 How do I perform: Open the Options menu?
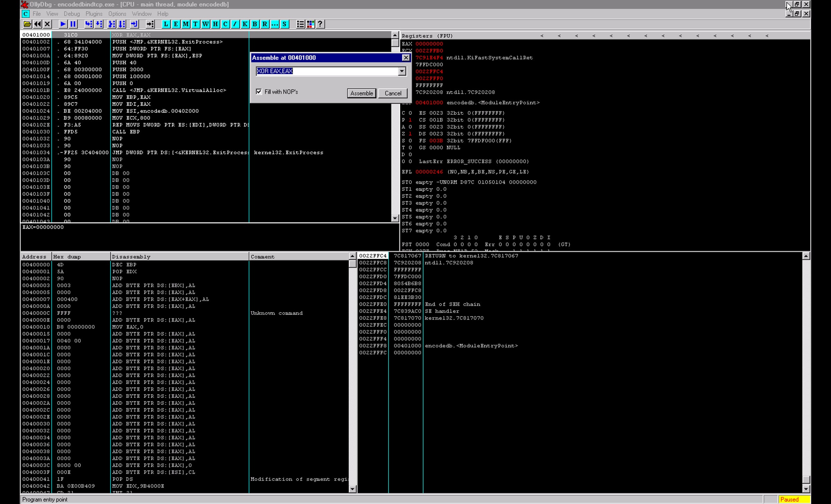click(x=117, y=14)
